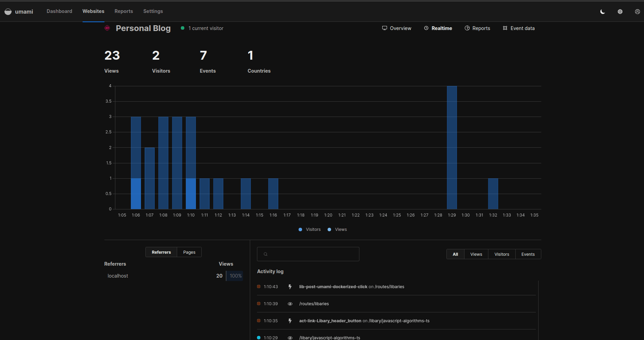Click the 1:29 chart bar
The image size is (644, 340).
[452, 147]
